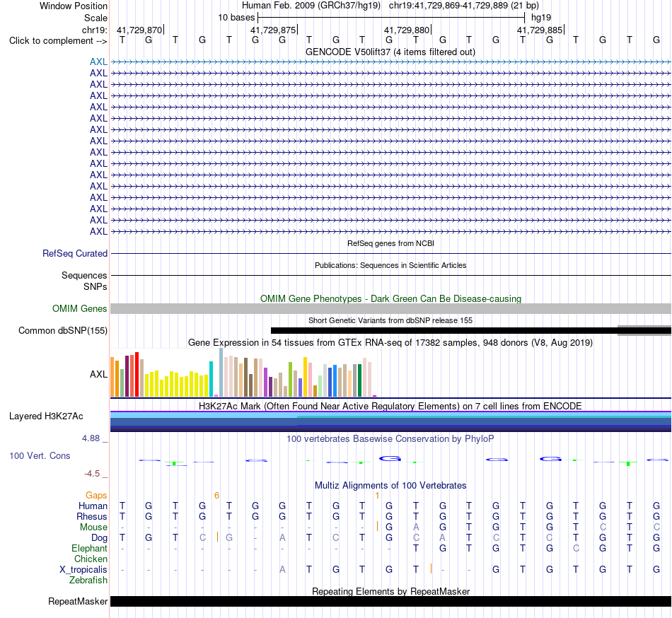
Task: Click the 'Chicken' alignment row label
Action: coord(91,559)
